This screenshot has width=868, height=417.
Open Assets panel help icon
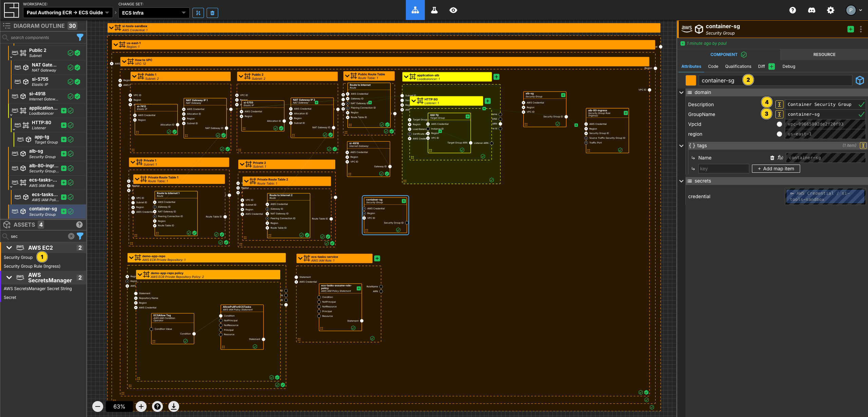(79, 225)
